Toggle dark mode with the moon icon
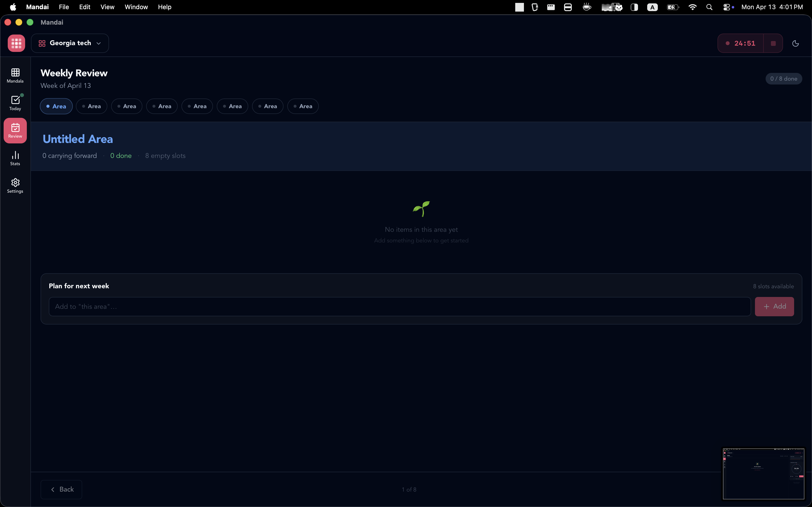 (x=796, y=43)
